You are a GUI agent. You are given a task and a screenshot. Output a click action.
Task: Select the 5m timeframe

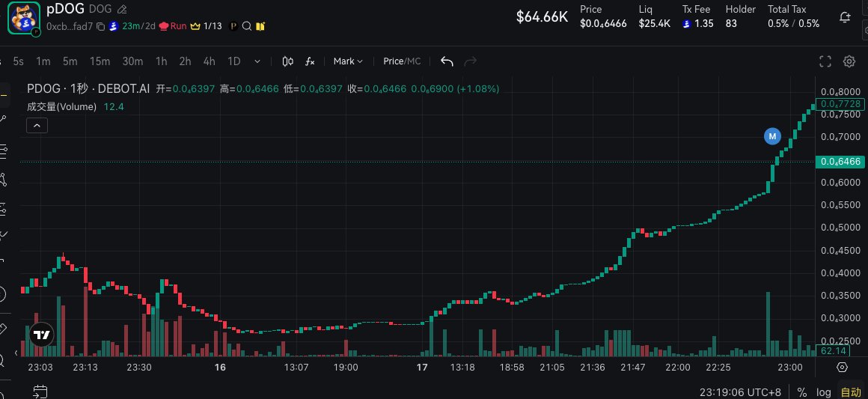click(70, 61)
